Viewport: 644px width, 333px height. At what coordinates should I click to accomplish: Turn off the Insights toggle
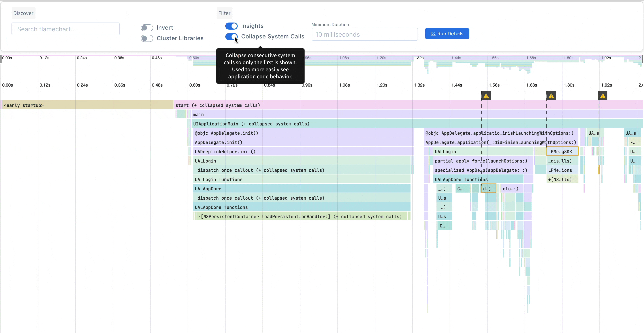[x=231, y=26]
